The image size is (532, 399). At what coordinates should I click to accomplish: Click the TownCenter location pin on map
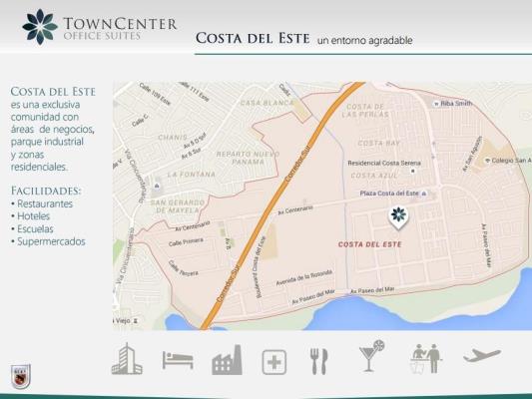pos(398,217)
